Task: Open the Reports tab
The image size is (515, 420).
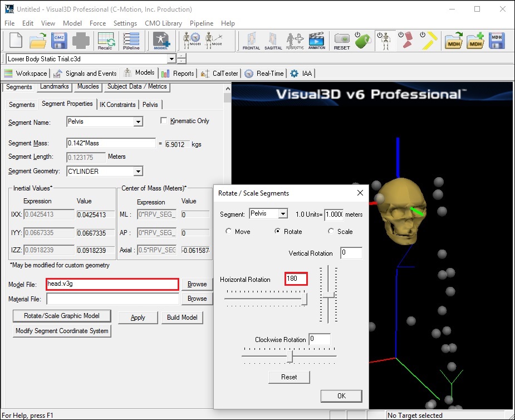Action: (178, 74)
